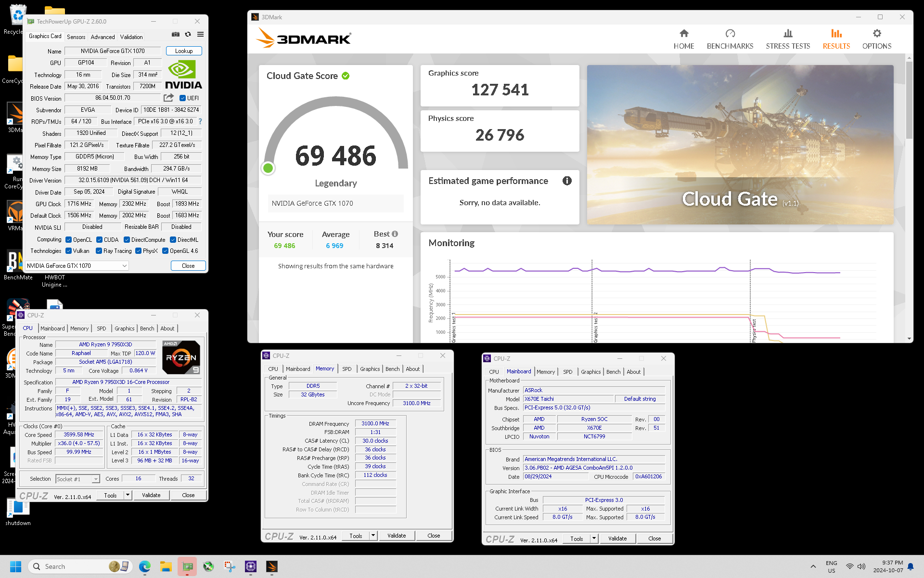924x578 pixels.
Task: Click the Lookup button in GPU-Z
Action: point(184,51)
